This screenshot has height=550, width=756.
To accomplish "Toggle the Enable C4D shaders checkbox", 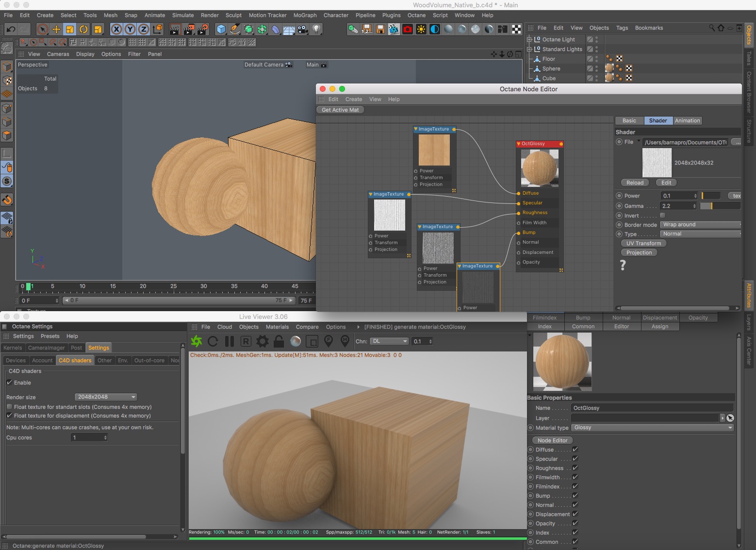I will coord(9,383).
